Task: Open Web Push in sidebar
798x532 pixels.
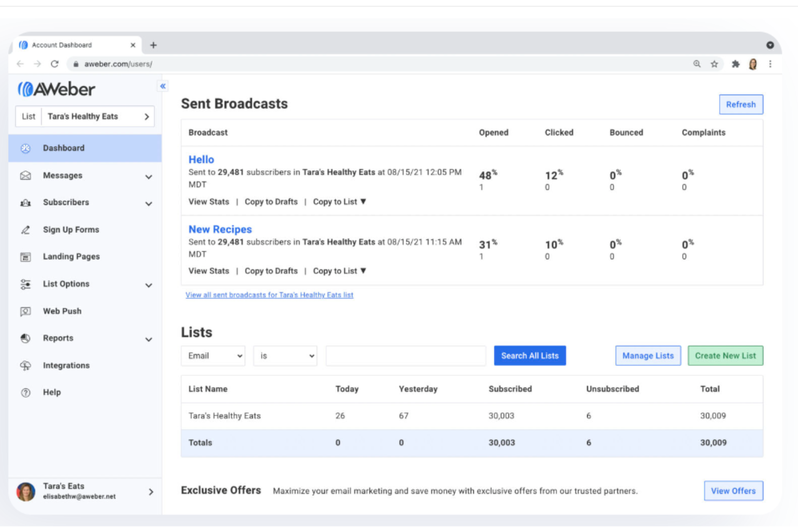Action: point(62,311)
